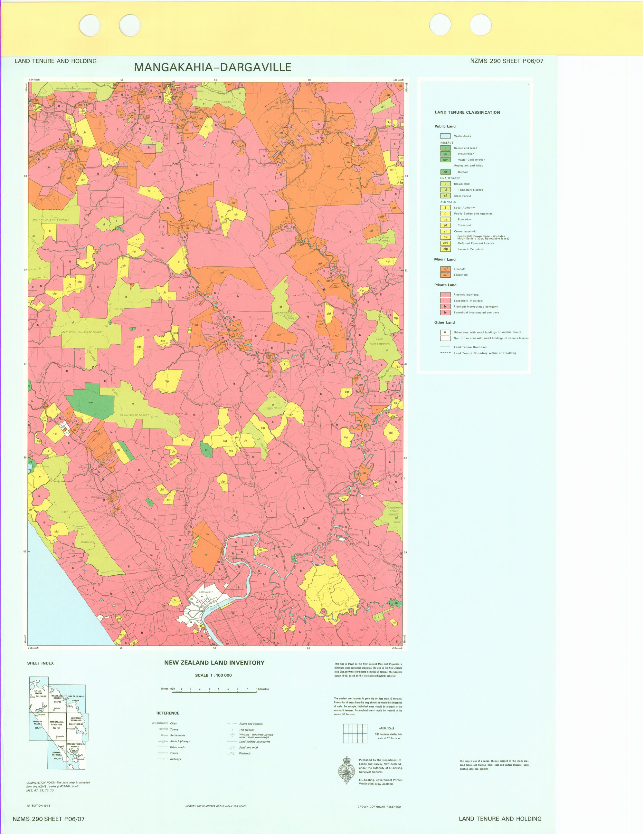Expand the Private Land legend section
This screenshot has height=834, width=644.
pos(446,285)
